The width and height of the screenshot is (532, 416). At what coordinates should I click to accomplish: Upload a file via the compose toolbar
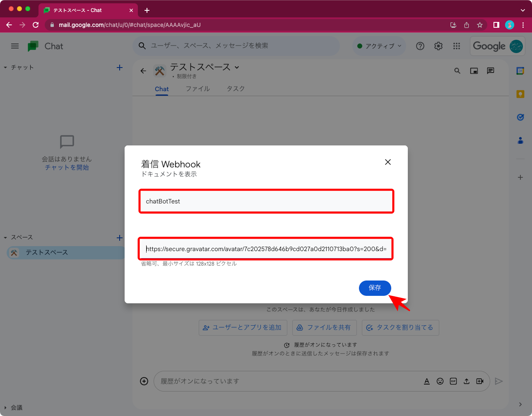(467, 381)
